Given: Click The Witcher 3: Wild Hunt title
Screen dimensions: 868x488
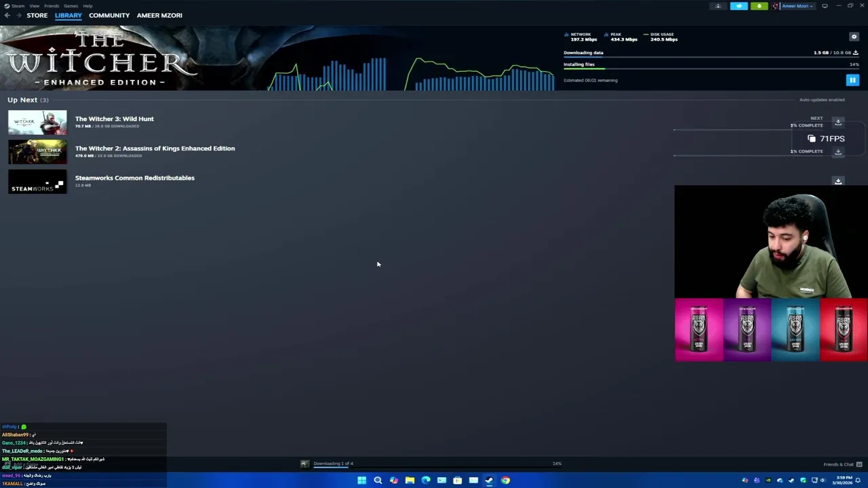Looking at the screenshot, I should coord(115,119).
